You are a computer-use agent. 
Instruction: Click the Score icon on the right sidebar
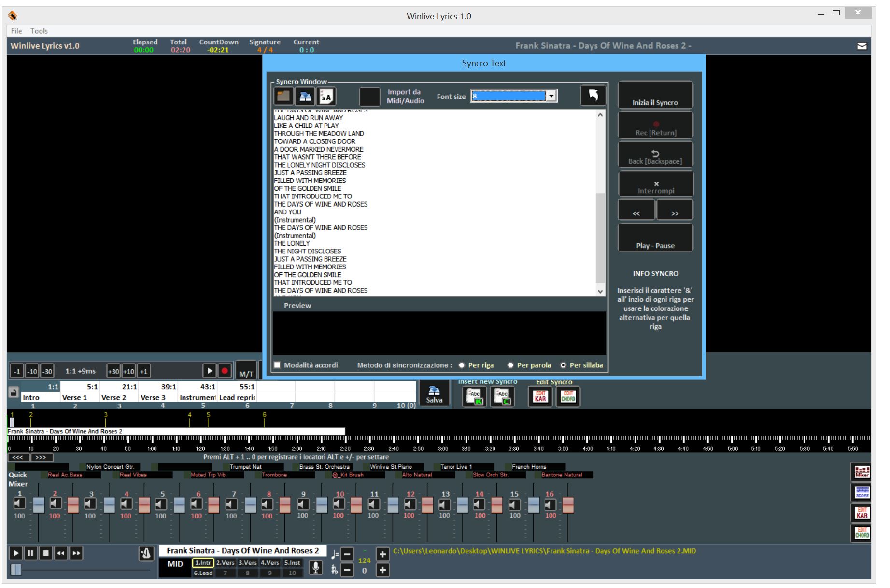point(862,492)
